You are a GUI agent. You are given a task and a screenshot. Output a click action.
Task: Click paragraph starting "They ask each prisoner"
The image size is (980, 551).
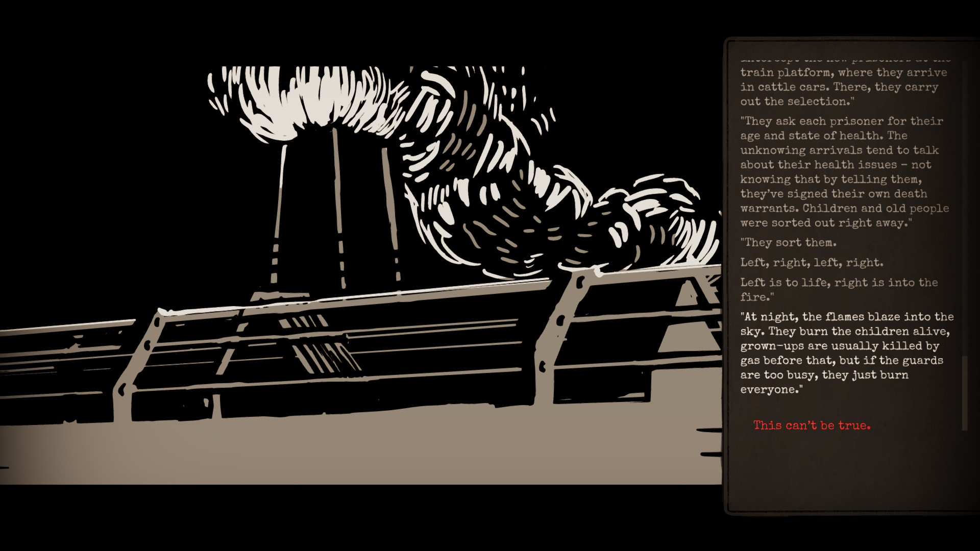pos(844,172)
